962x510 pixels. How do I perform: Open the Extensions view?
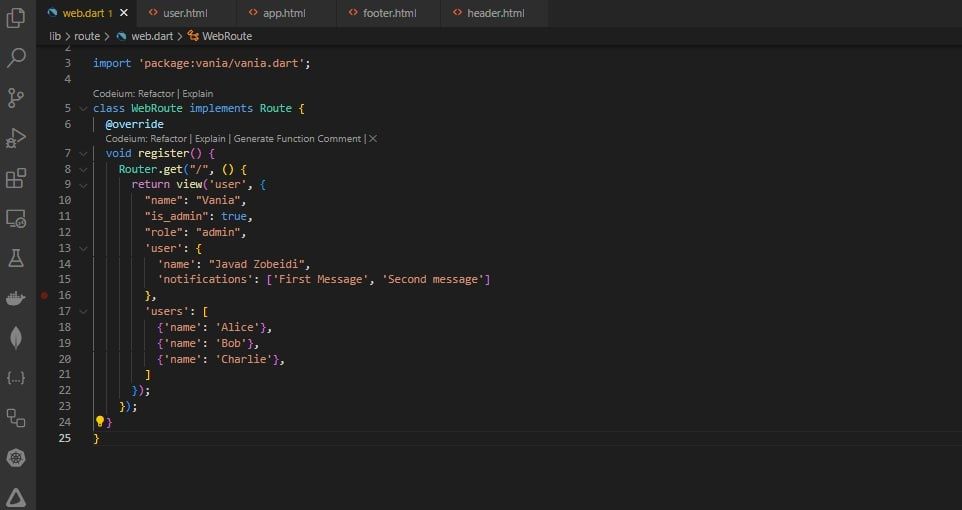click(x=16, y=179)
